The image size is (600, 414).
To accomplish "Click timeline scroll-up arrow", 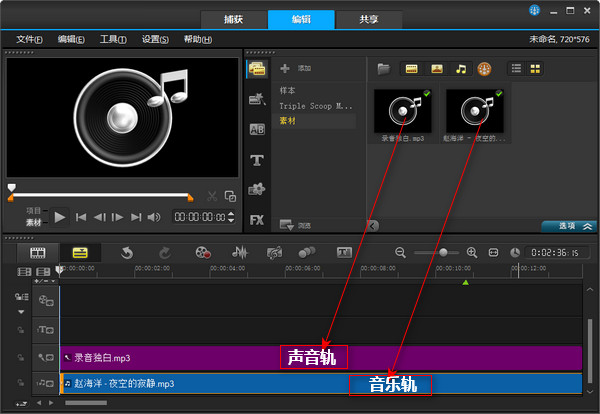I will pos(590,290).
